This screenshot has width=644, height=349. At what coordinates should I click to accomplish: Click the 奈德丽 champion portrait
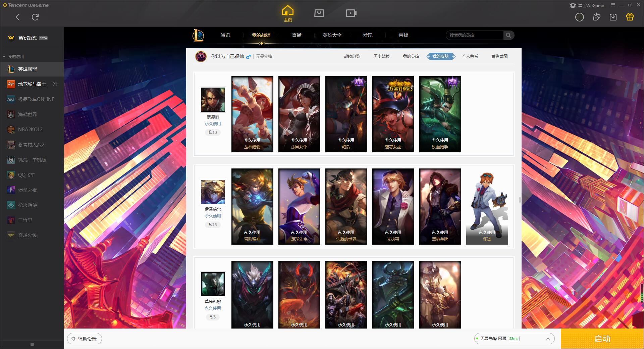(x=213, y=100)
